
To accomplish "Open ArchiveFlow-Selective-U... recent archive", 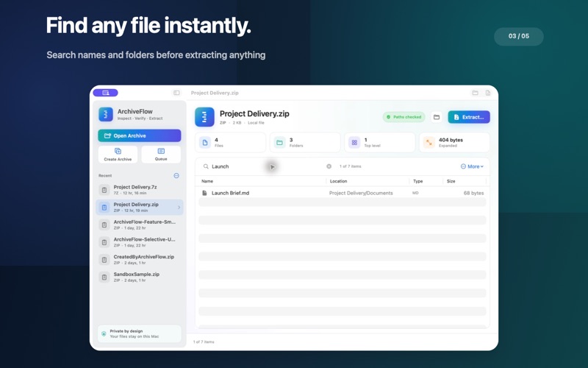I will coord(140,242).
